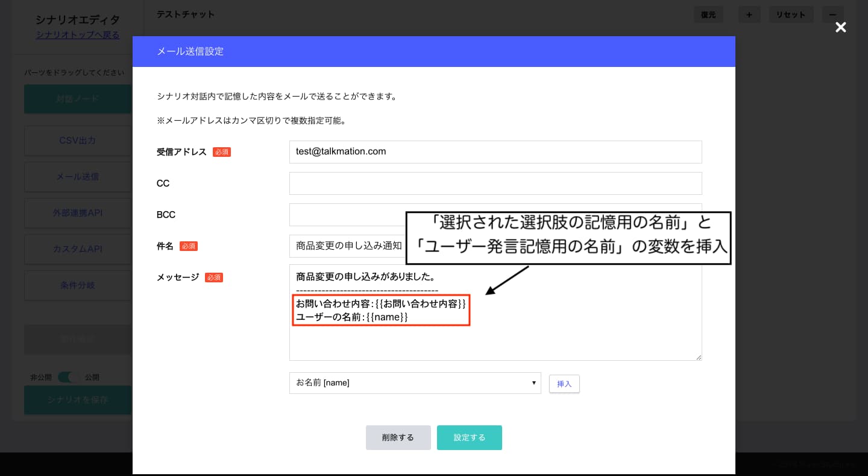
Task: Select the 条件分岐 part
Action: tap(78, 285)
